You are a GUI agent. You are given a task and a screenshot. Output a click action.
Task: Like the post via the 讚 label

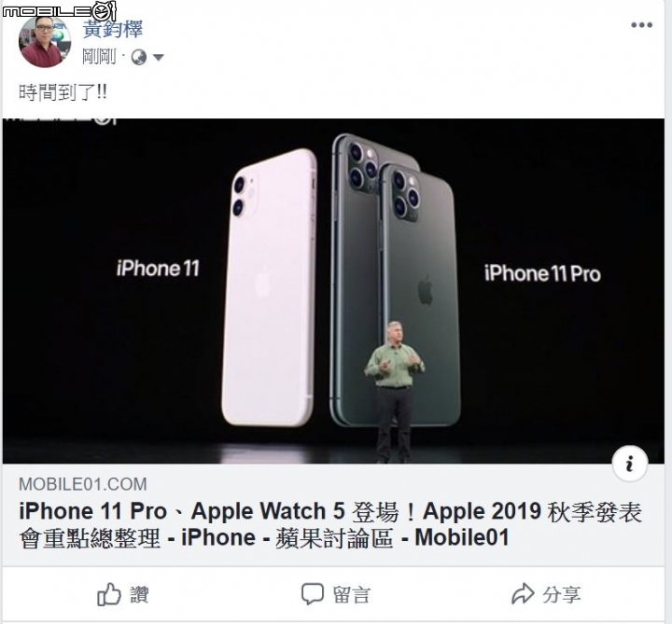(139, 595)
